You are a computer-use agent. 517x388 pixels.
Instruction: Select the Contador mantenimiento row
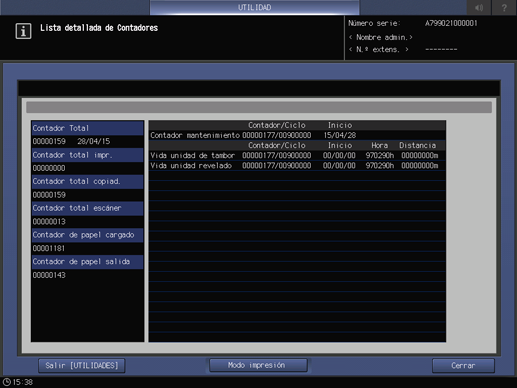point(297,135)
